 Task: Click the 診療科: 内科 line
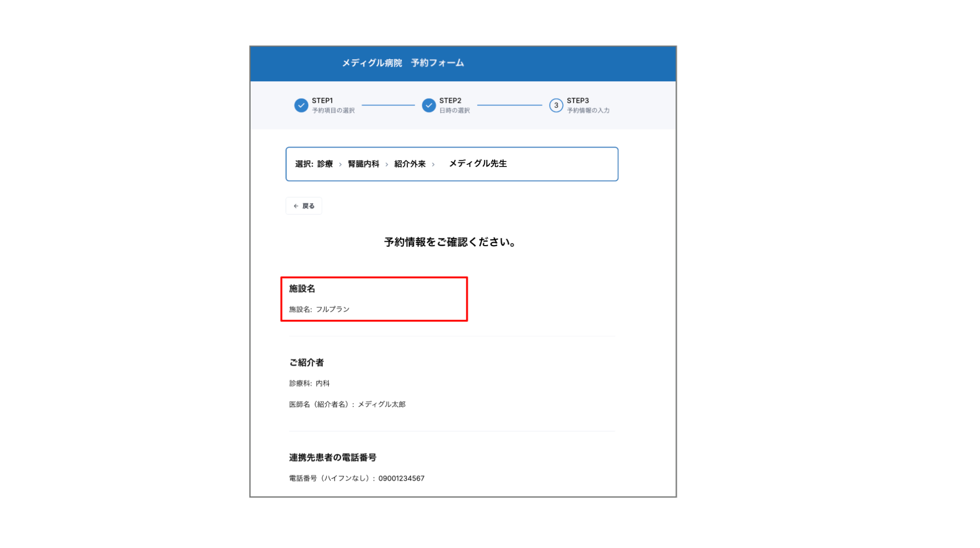[x=309, y=384]
